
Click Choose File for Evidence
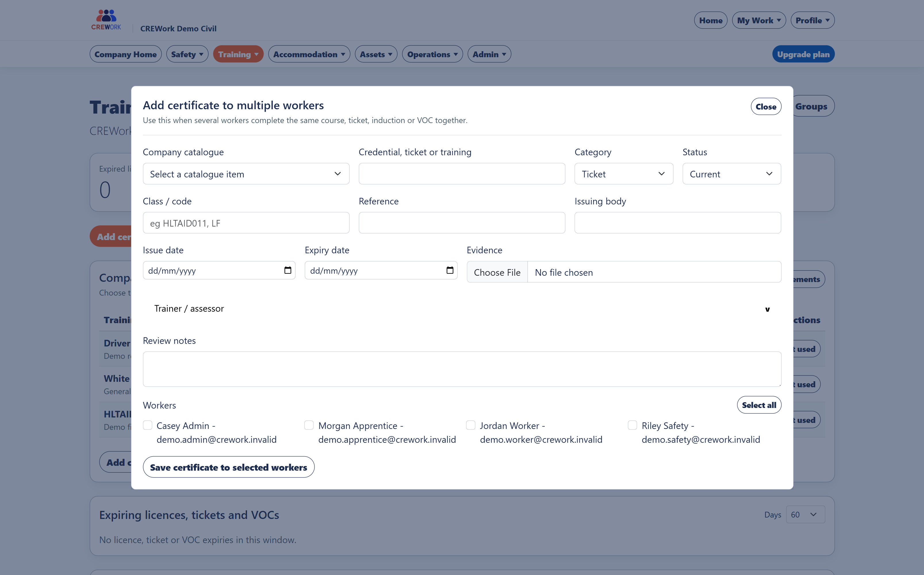497,272
